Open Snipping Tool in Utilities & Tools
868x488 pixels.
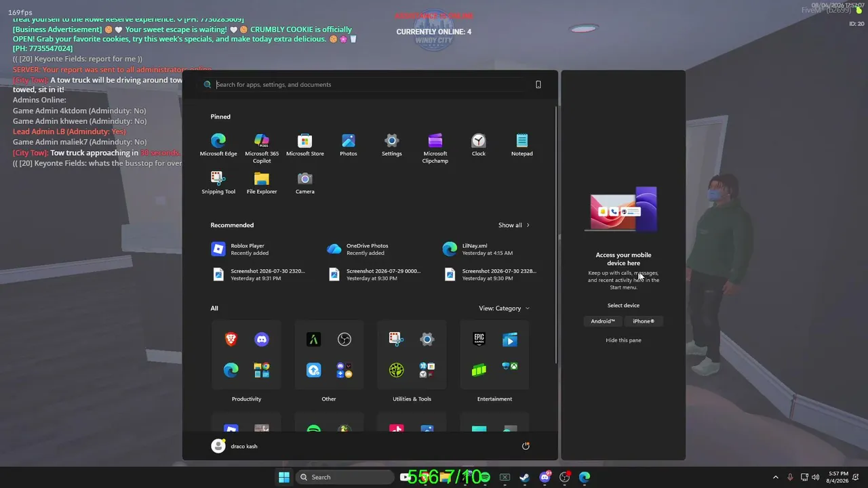(x=397, y=340)
